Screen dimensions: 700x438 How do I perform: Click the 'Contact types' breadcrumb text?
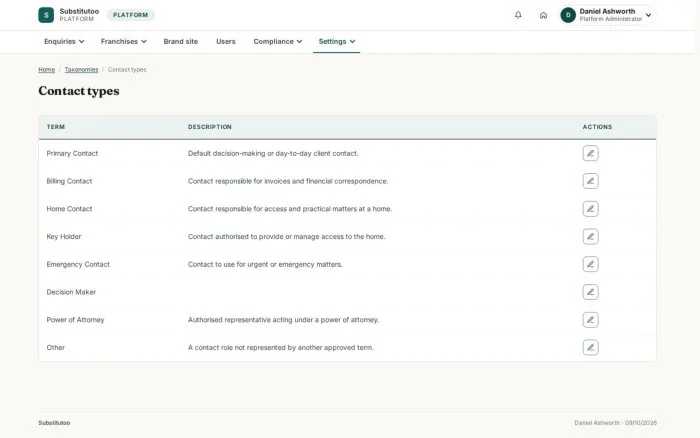[x=127, y=69]
